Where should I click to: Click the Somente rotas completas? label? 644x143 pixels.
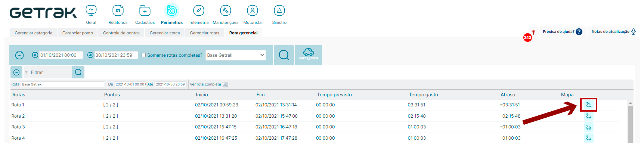pos(175,55)
